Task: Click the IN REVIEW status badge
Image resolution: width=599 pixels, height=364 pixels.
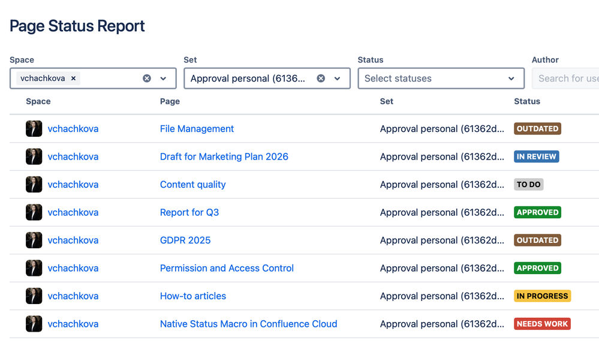Action: pos(536,157)
